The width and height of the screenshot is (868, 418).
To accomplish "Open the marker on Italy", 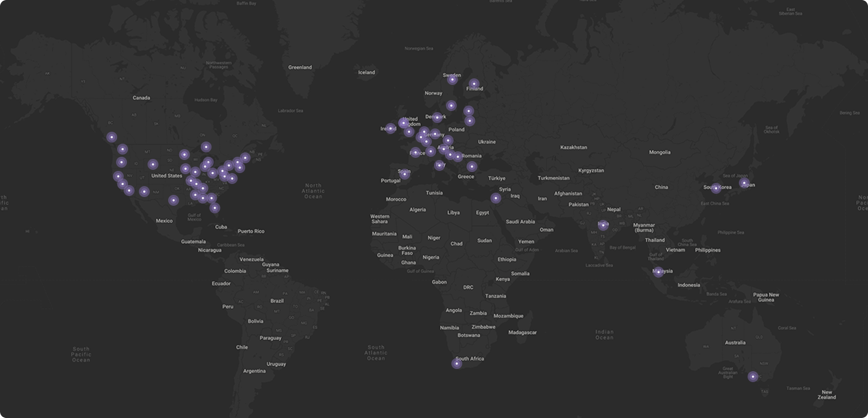I will 439,165.
